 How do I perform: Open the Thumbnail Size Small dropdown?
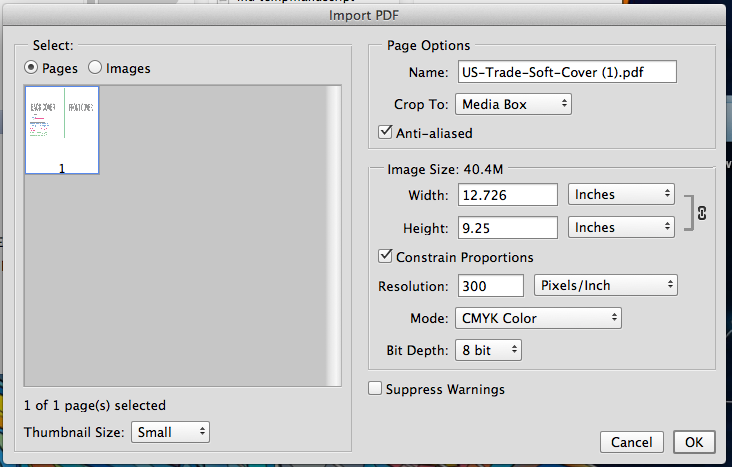(170, 432)
